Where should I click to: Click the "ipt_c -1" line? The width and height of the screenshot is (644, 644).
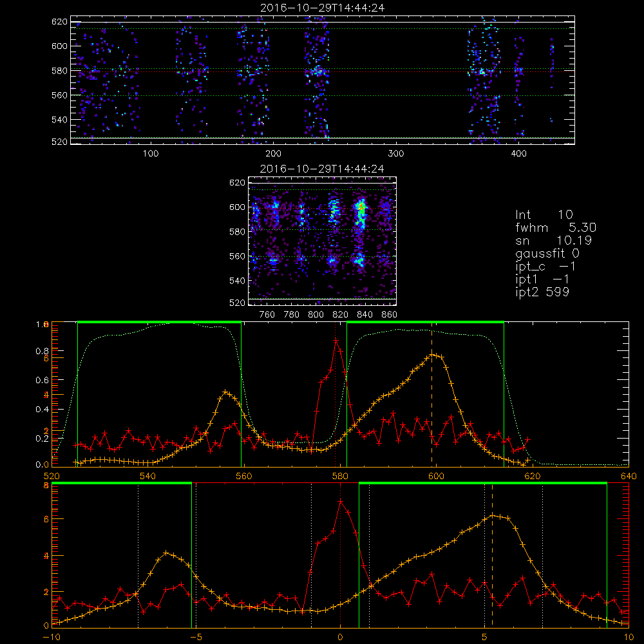point(545,267)
